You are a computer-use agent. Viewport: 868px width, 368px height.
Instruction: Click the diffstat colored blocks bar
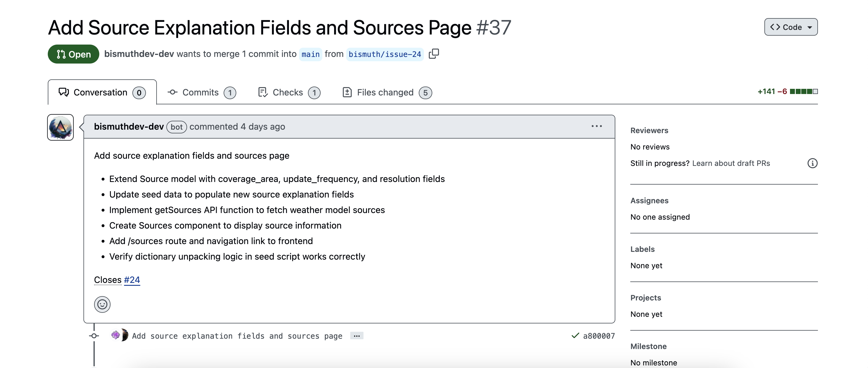click(x=804, y=92)
